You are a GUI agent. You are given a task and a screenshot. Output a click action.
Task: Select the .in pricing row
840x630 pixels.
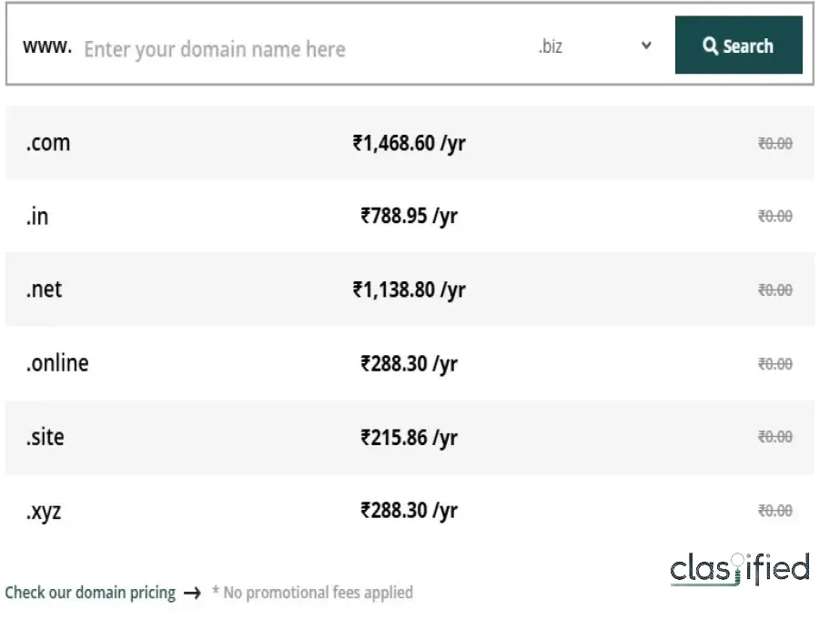408,216
